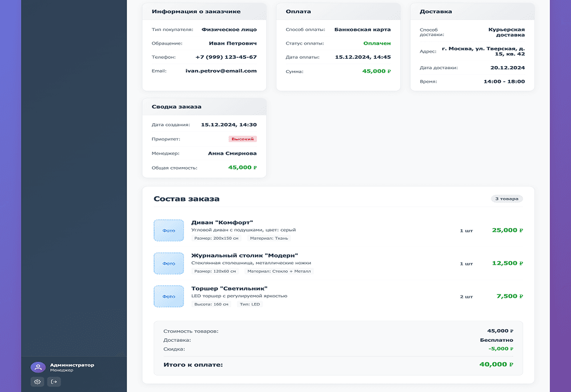Click the Администратор user avatar icon

click(x=38, y=367)
